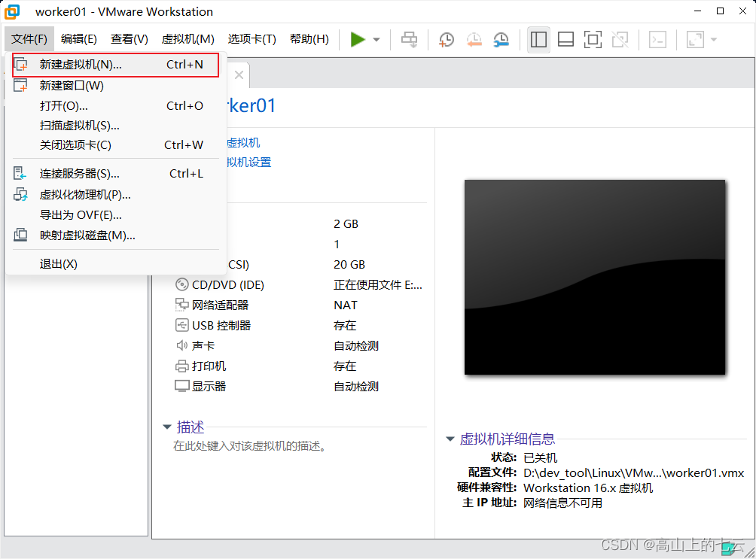
Task: Open the 虚拟机(M) menu
Action: click(x=188, y=39)
